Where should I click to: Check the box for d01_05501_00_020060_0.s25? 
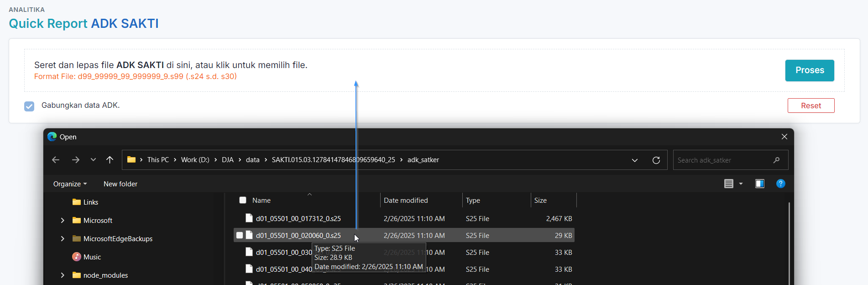(240, 235)
